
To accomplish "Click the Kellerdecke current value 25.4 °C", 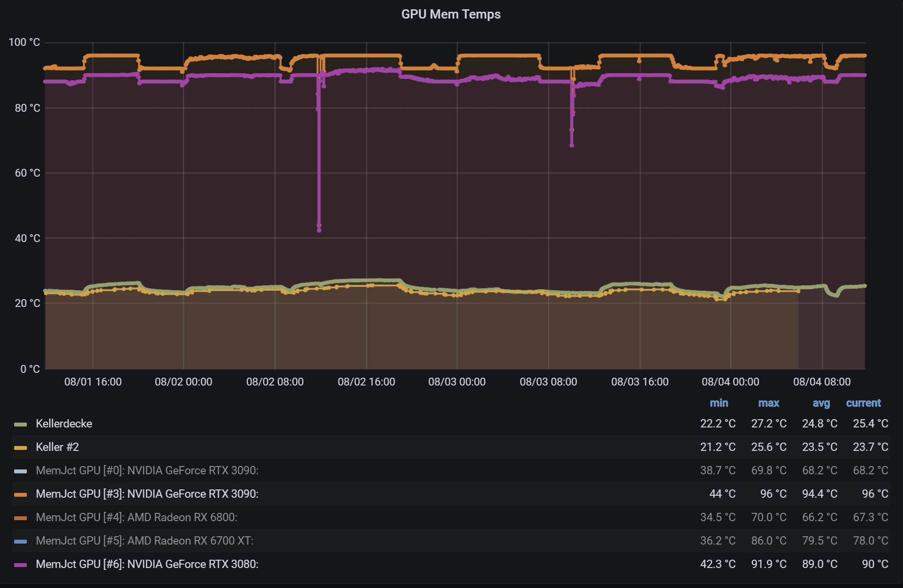I will click(870, 424).
